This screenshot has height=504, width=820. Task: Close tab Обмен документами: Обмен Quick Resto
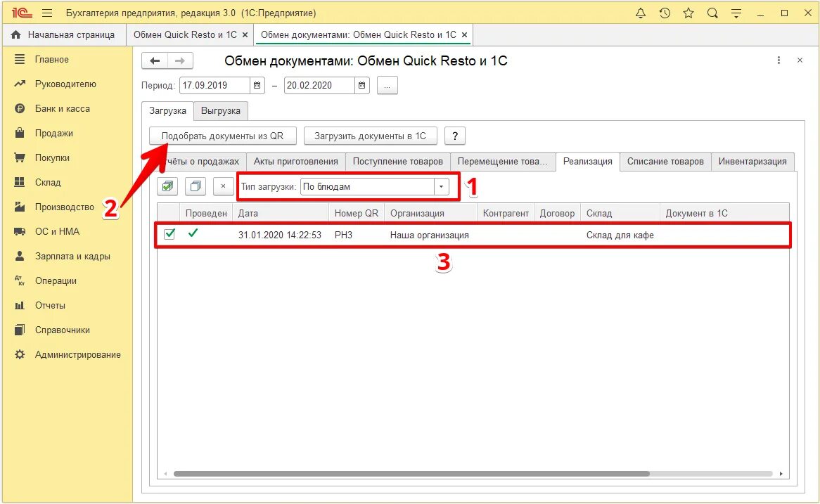click(464, 34)
